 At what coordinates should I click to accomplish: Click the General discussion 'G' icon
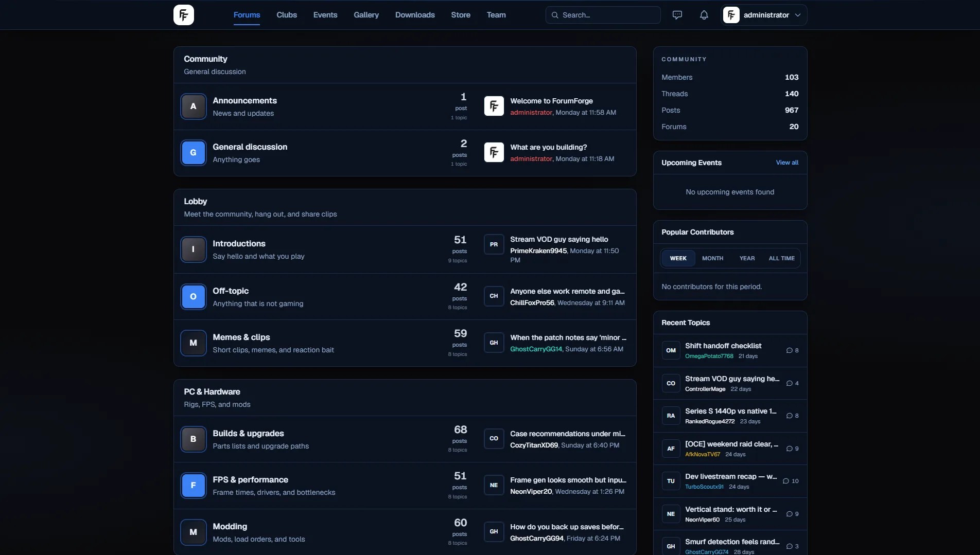(194, 153)
